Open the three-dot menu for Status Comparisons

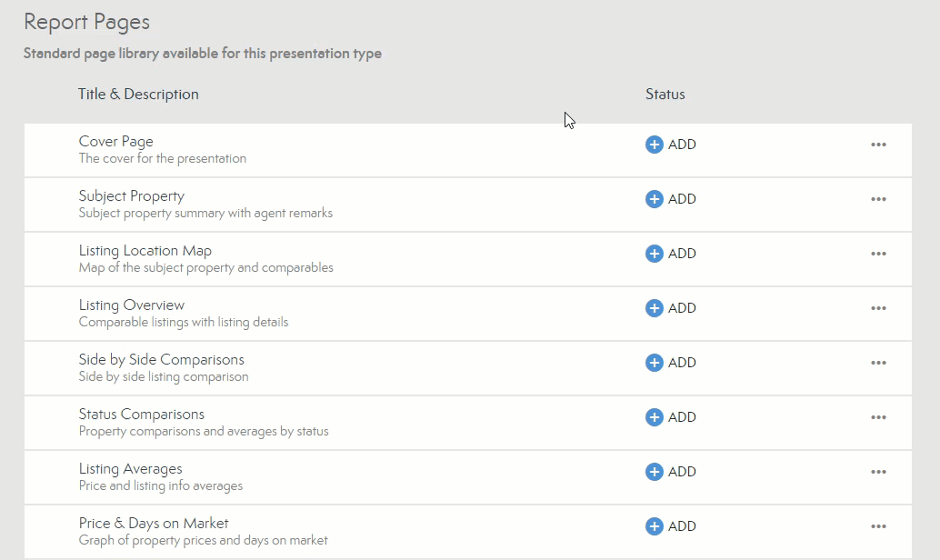point(878,417)
